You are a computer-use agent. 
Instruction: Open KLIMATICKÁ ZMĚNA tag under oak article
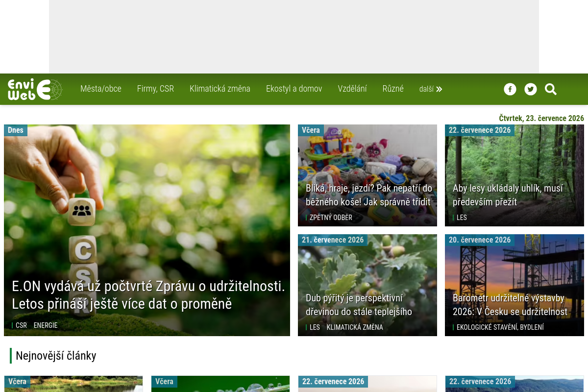355,327
